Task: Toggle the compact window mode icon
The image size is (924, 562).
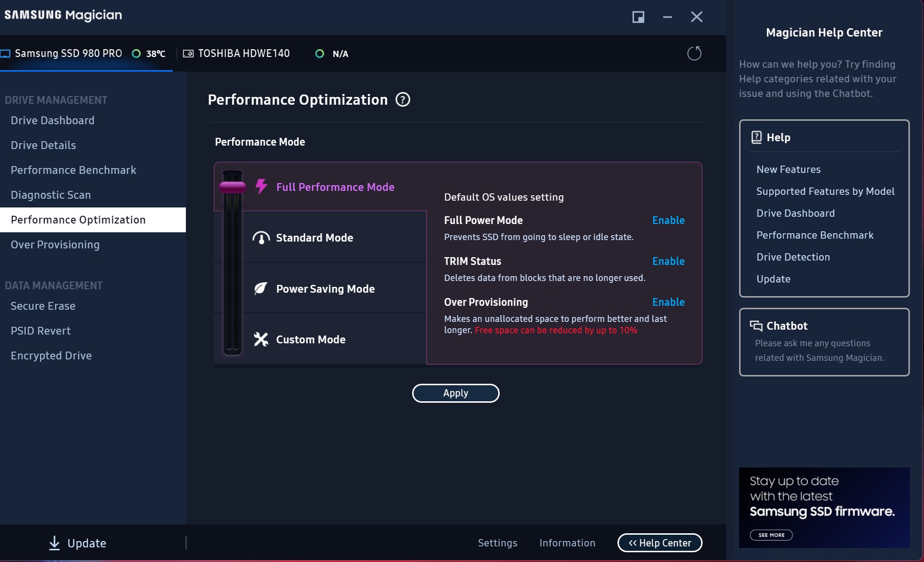Action: pyautogui.click(x=638, y=17)
